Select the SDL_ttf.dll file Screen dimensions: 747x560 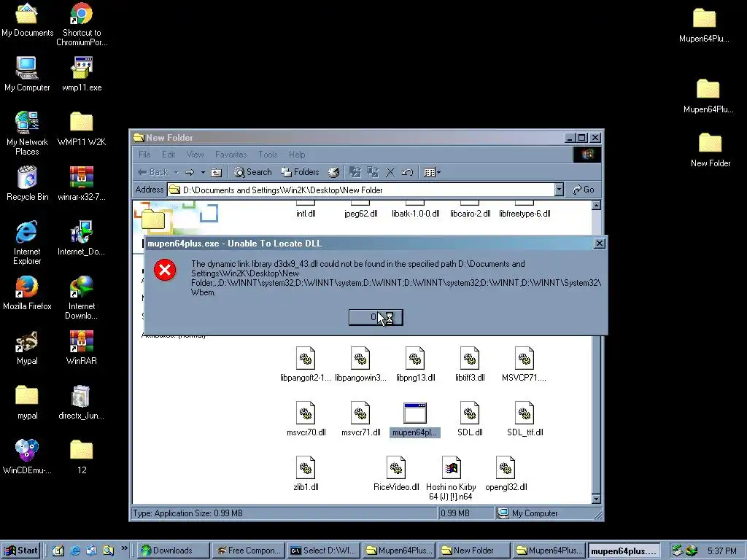click(x=525, y=419)
